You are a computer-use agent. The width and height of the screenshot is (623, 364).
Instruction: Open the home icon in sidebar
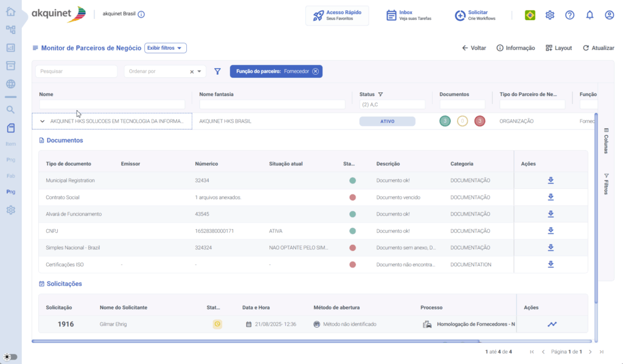pyautogui.click(x=11, y=12)
